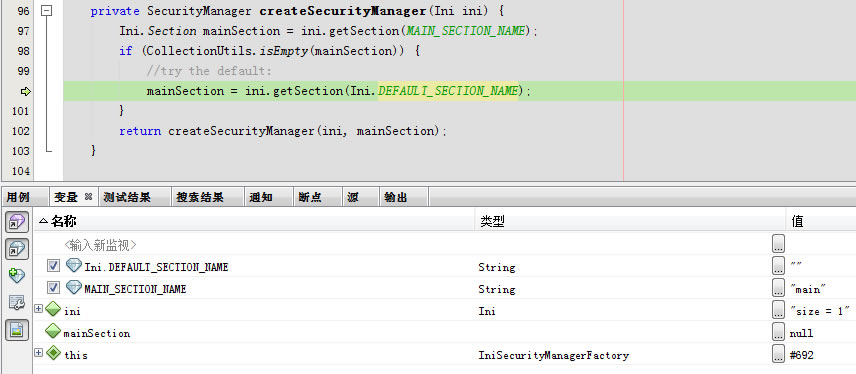The width and height of the screenshot is (856, 374).
Task: Click the second variables sidebar toggle icon
Action: pos(17,248)
